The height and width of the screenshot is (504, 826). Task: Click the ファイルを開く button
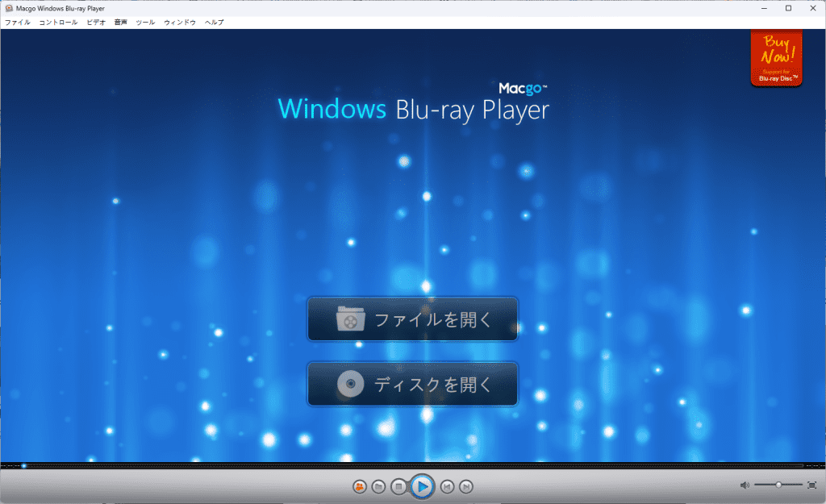click(412, 319)
